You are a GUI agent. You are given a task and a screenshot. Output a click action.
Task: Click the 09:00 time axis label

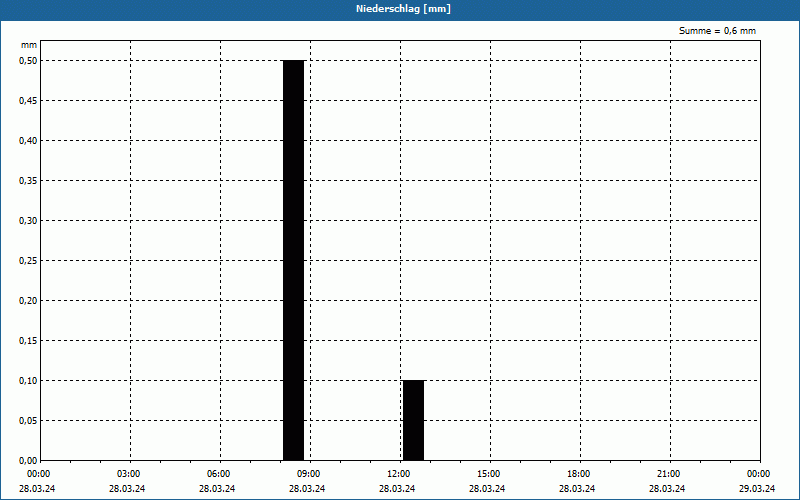pos(309,474)
